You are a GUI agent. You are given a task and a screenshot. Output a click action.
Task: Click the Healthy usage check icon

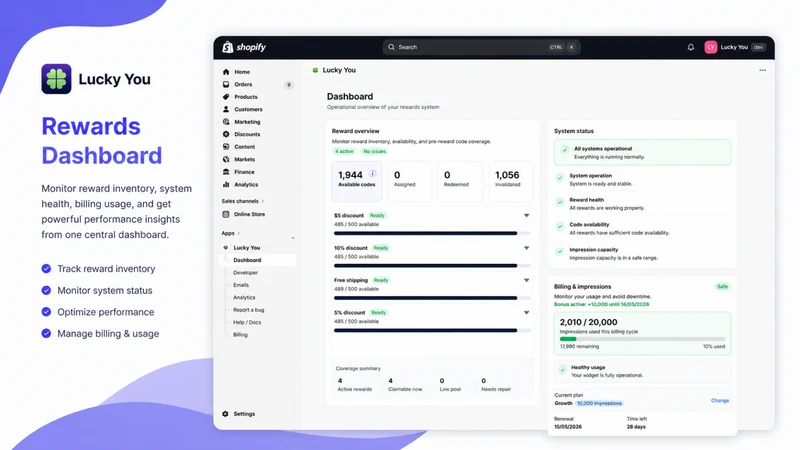coord(562,369)
